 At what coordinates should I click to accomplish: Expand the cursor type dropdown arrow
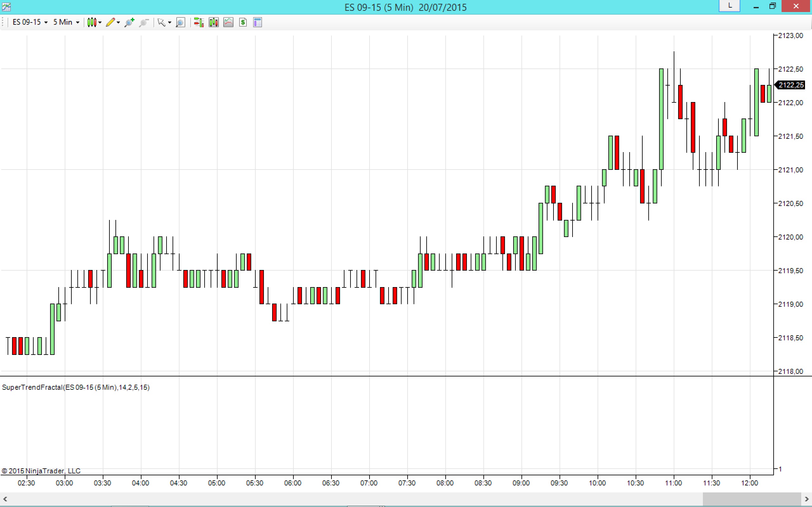tap(169, 22)
